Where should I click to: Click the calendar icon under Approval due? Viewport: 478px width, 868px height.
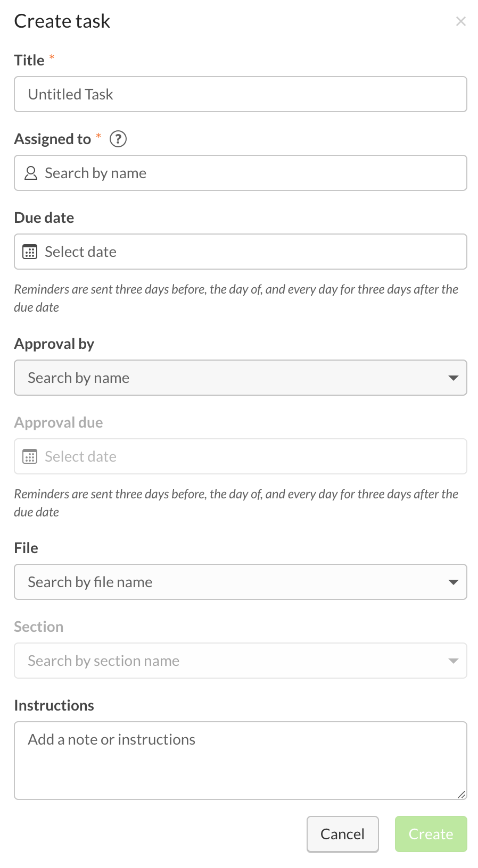tap(30, 456)
